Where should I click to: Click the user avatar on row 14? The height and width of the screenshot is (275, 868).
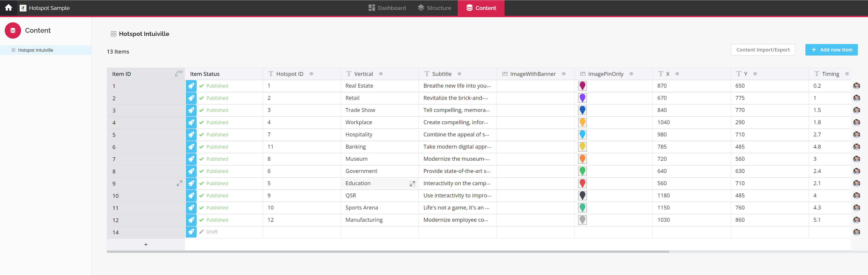click(x=856, y=232)
